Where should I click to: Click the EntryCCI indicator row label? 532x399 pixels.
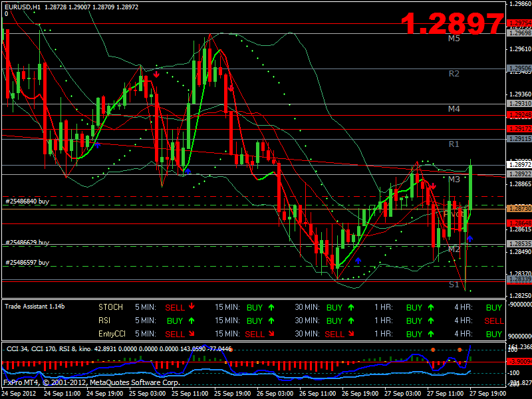point(112,334)
